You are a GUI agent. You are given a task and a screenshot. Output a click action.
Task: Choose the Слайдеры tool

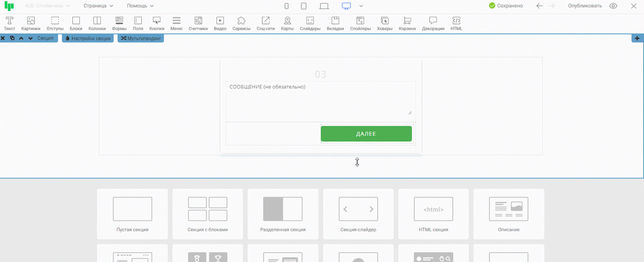(x=310, y=23)
